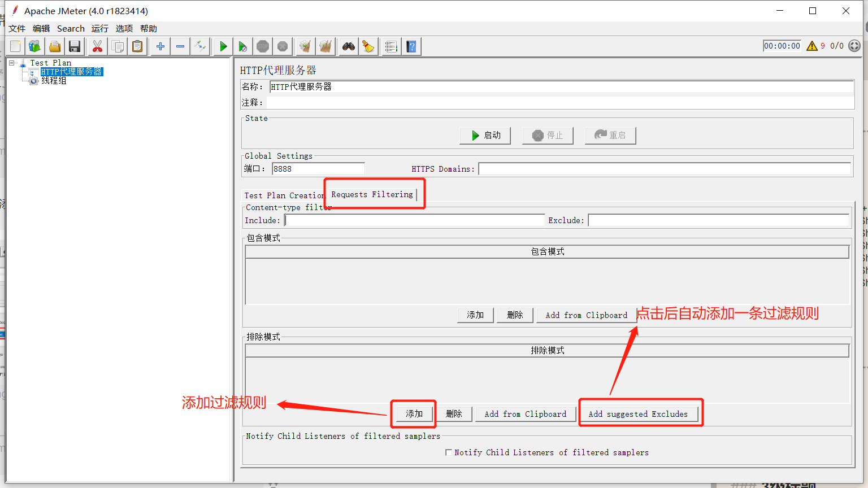Click the Open file folder icon
Image resolution: width=868 pixels, height=488 pixels.
click(x=55, y=46)
